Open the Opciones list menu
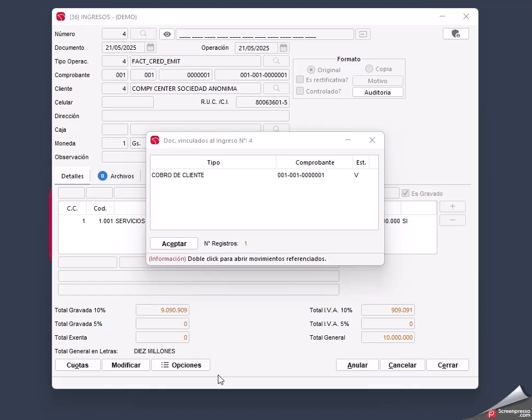This screenshot has height=420, width=532. click(x=181, y=365)
